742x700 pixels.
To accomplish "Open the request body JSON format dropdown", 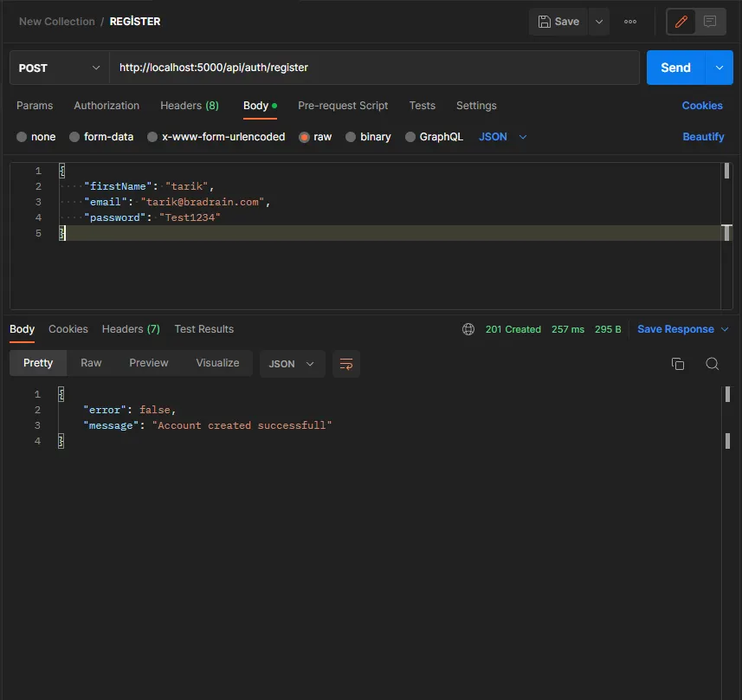I will pos(502,137).
